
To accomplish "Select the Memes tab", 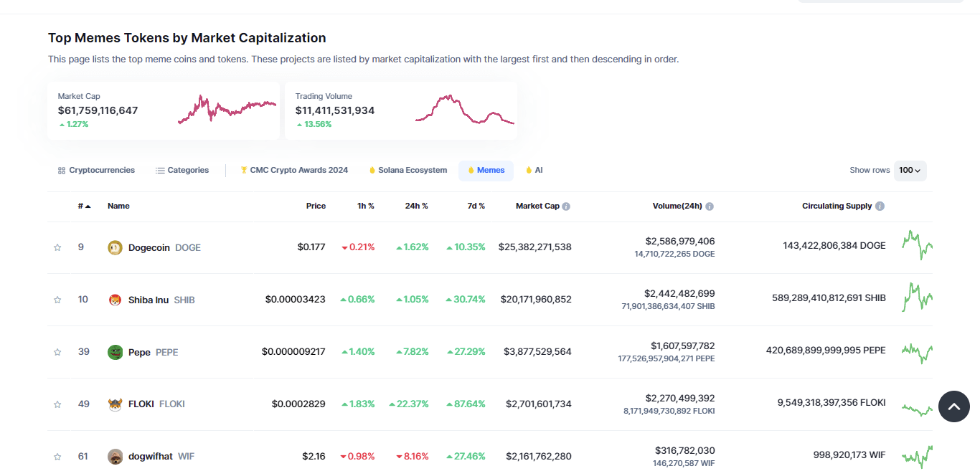I will (486, 171).
